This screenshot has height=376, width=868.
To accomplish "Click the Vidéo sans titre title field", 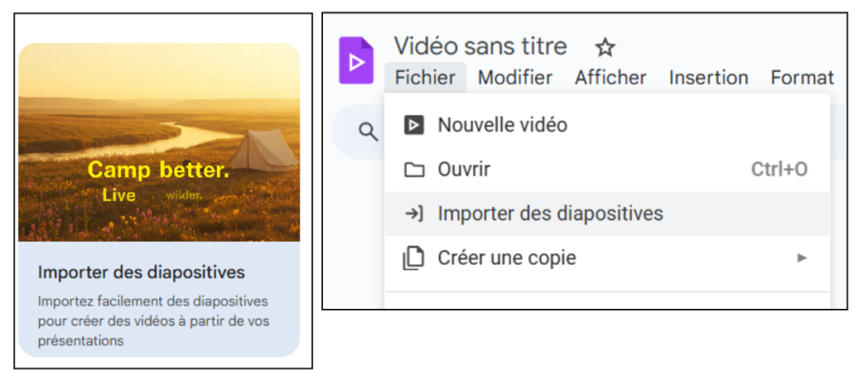I will [x=480, y=47].
